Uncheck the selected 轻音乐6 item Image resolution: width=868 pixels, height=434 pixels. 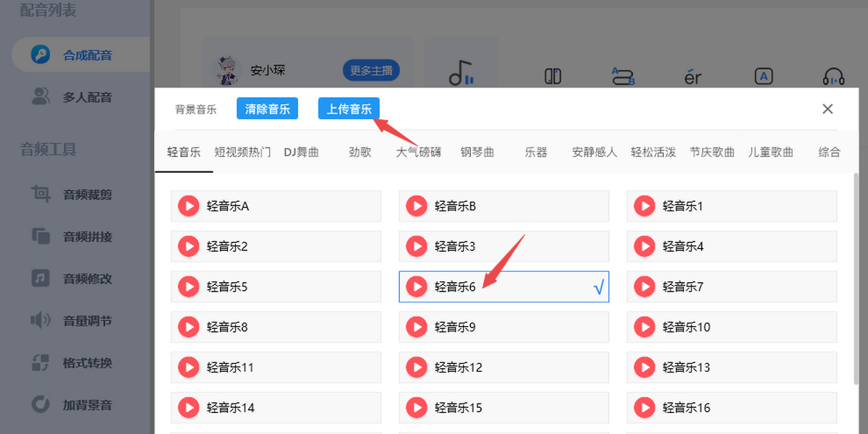point(504,287)
